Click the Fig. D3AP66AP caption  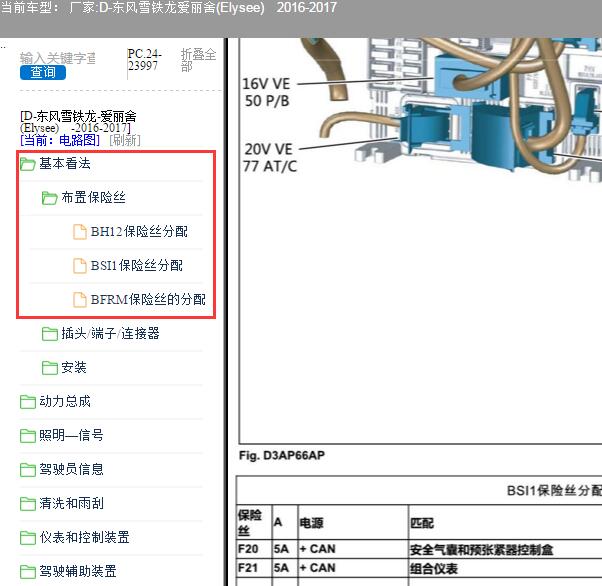[x=282, y=455]
